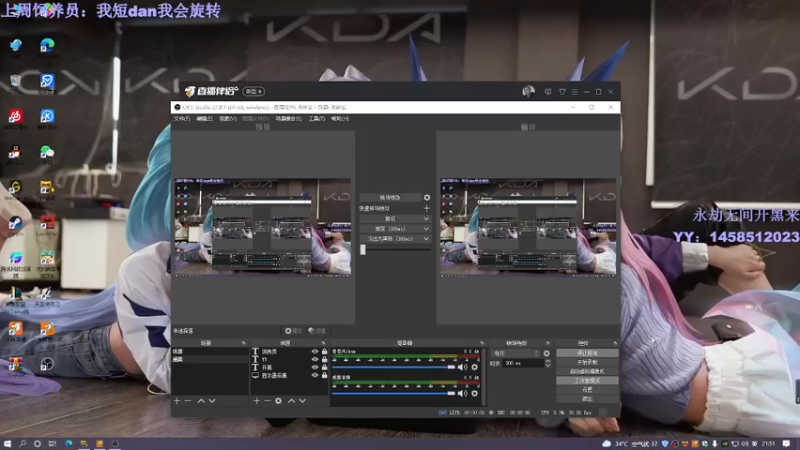Open 属性 properties on source toolbar
This screenshot has width=800, height=450.
[x=293, y=331]
